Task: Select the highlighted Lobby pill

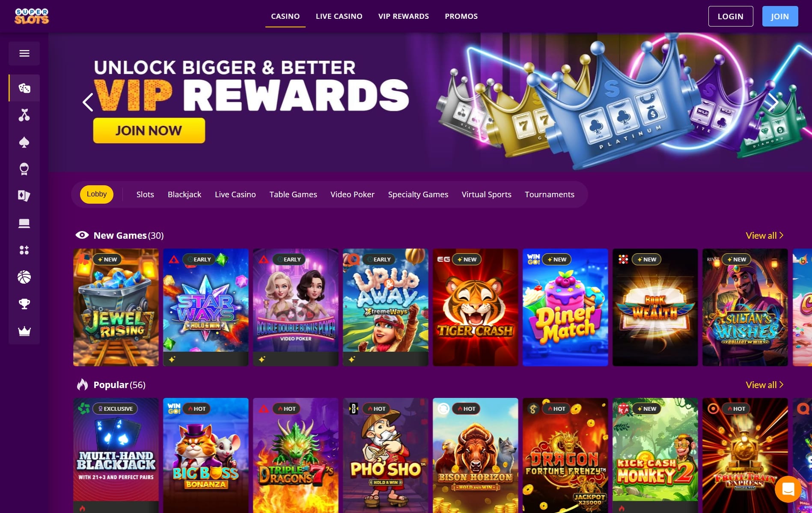Action: pos(97,194)
